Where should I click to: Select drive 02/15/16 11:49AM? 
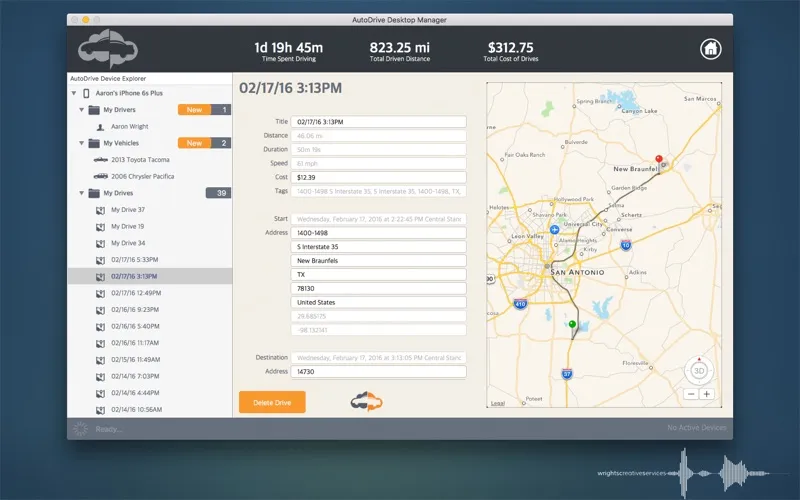point(136,360)
